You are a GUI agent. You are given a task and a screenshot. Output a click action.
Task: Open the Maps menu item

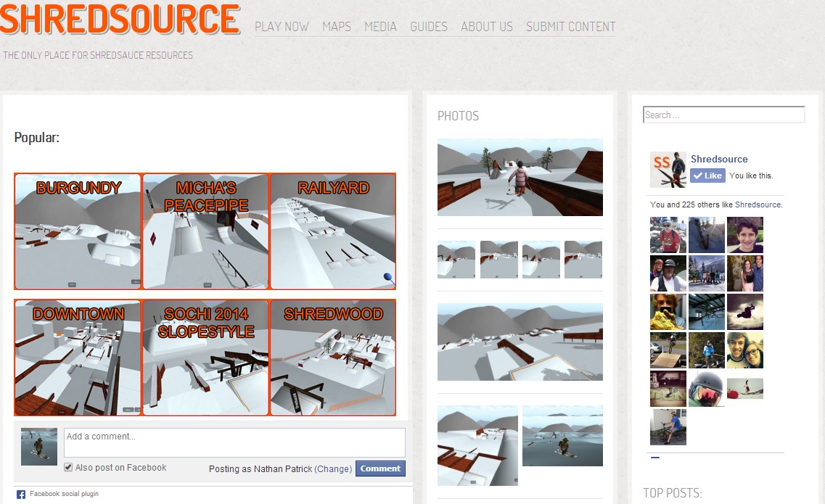[337, 27]
